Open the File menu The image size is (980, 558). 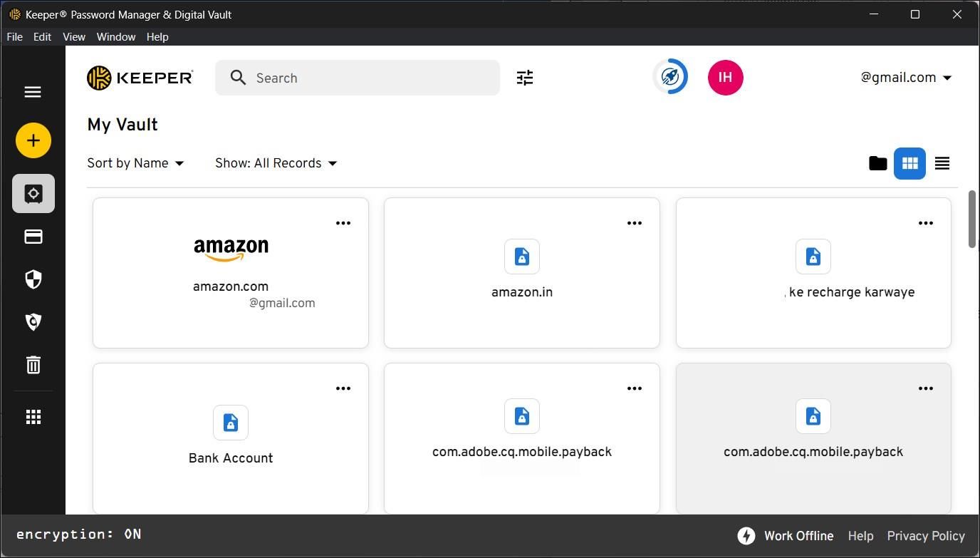click(x=14, y=36)
